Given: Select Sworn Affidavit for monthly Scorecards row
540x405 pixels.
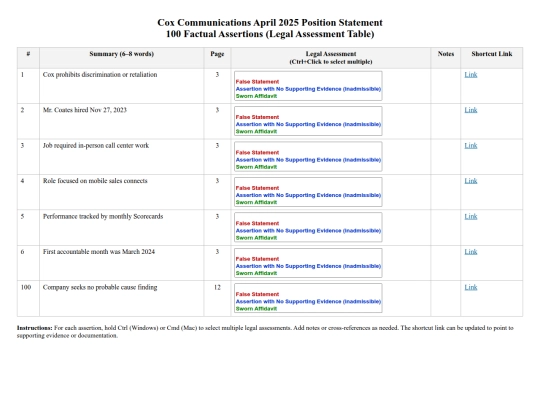Looking at the screenshot, I should coord(256,238).
